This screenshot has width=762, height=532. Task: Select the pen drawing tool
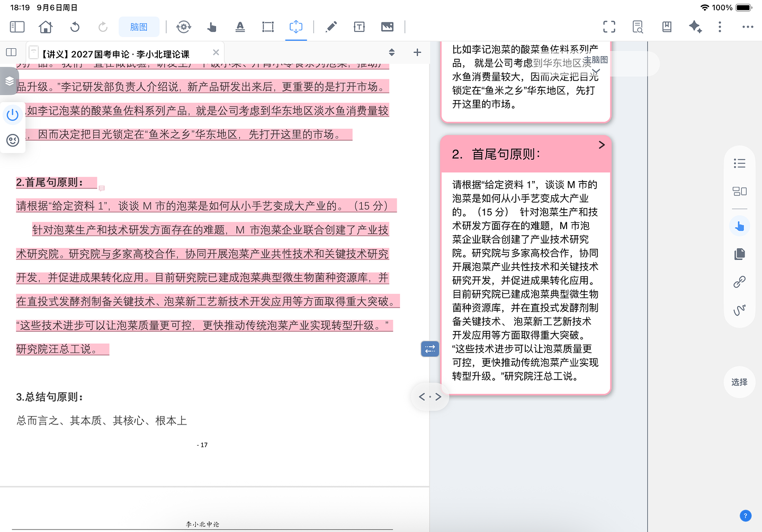331,26
